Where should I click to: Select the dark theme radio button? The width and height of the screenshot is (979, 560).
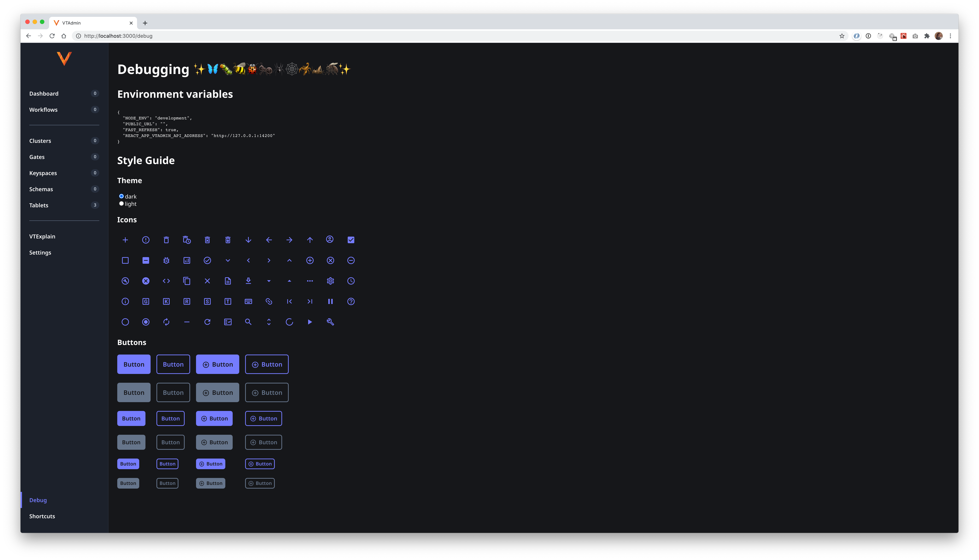point(122,196)
